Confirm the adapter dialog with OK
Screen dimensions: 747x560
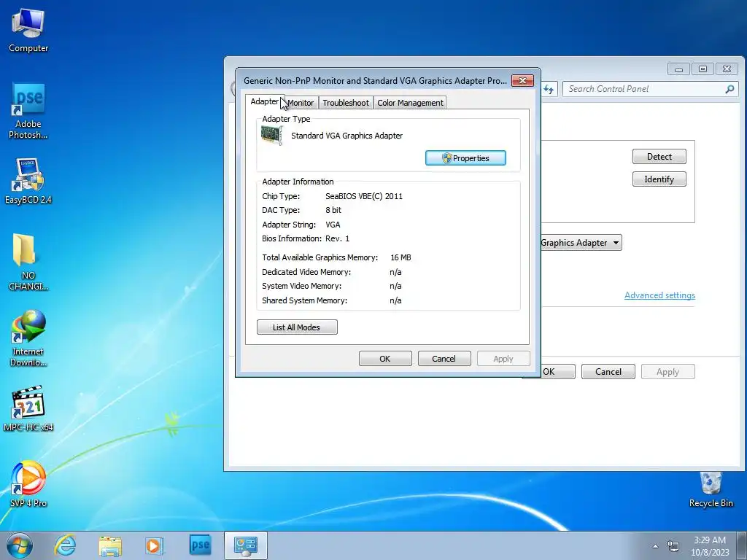click(385, 359)
